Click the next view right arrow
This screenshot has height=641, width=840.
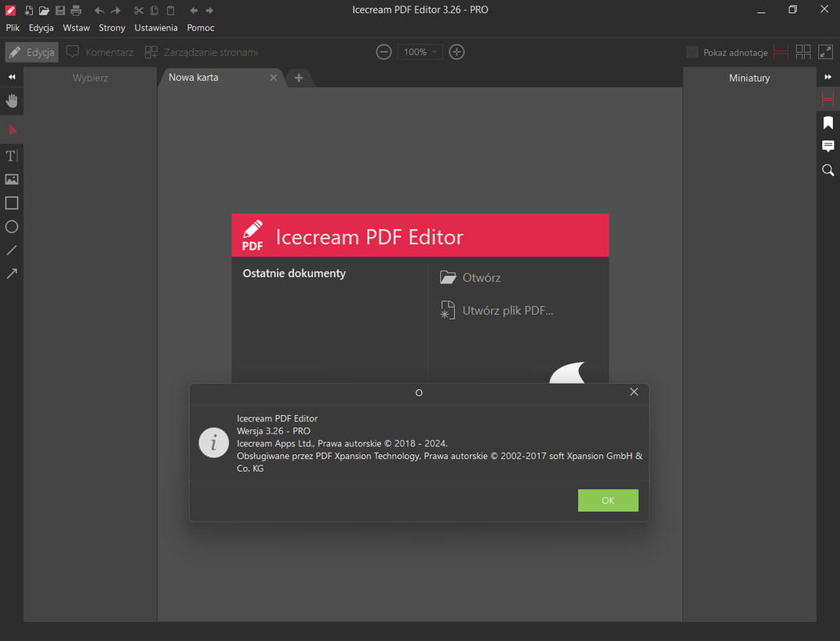click(210, 10)
